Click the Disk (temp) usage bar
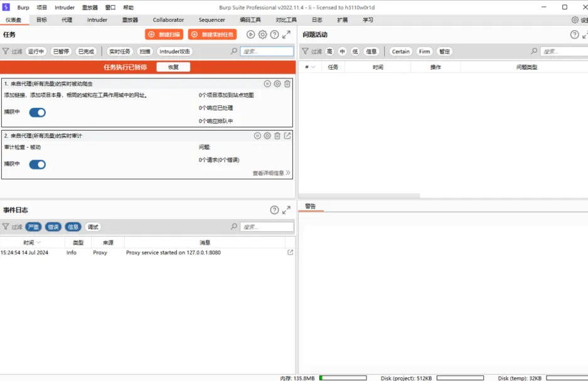This screenshot has width=588, height=381. (567, 378)
